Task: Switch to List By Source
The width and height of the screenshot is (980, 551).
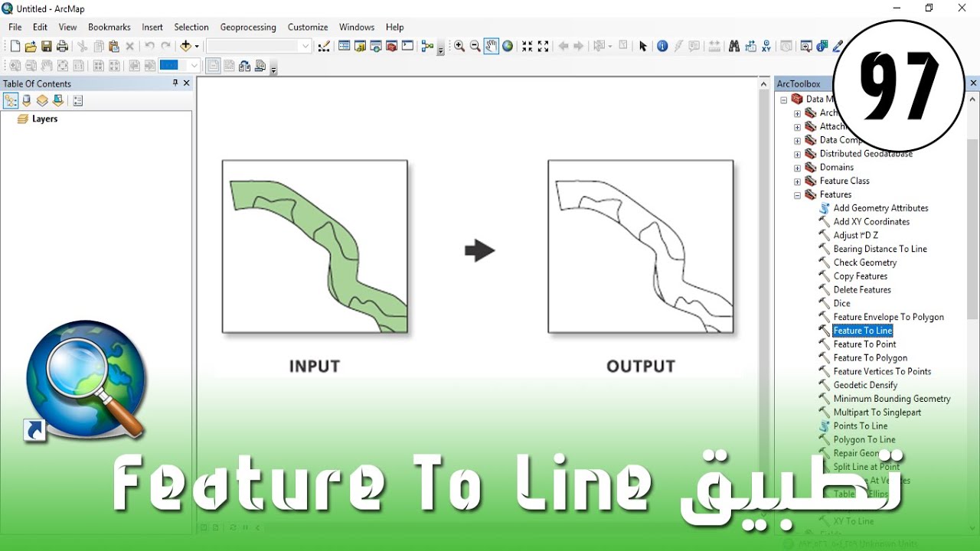Action: (x=27, y=100)
